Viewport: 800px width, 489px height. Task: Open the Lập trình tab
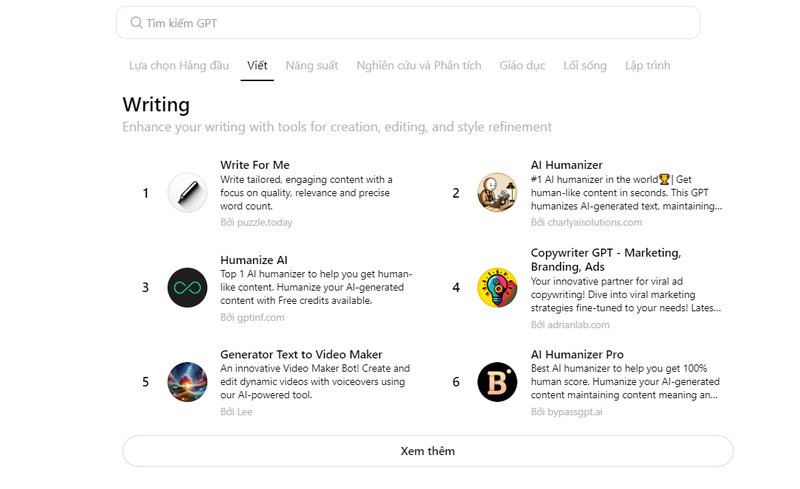[x=647, y=66]
